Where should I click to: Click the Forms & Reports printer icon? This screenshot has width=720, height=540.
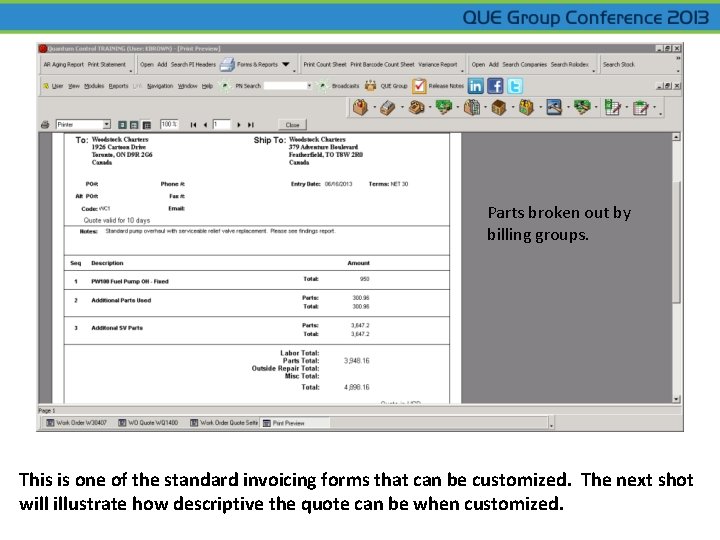coord(227,64)
